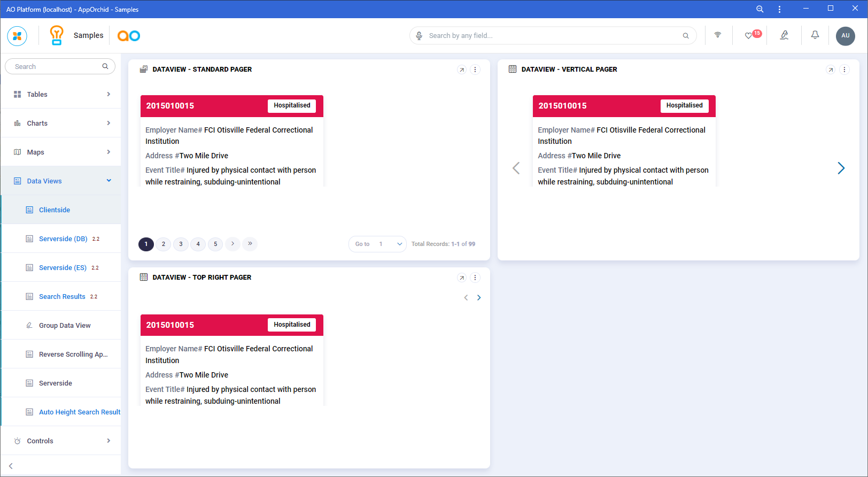Open the Go to page dropdown
Screen dimensions: 868x477
(x=399, y=244)
